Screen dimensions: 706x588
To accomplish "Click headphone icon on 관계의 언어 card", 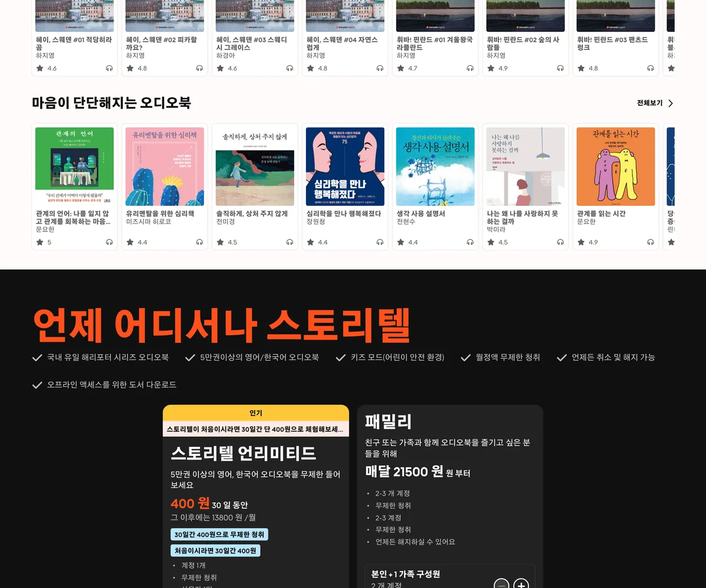I will tap(109, 242).
